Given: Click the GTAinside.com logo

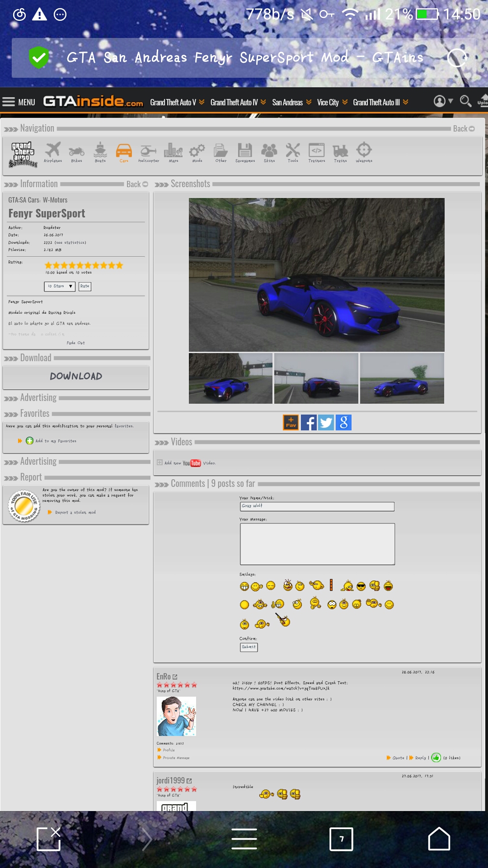Looking at the screenshot, I should pos(93,101).
